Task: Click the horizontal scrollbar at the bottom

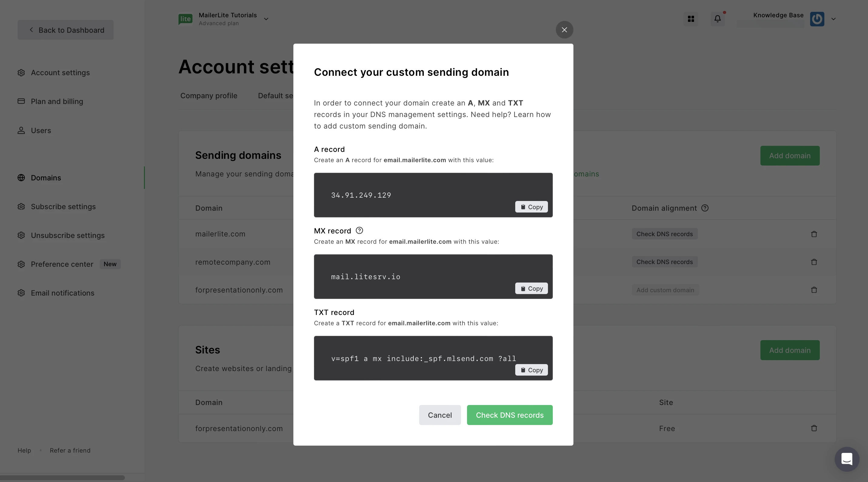Action: point(62,478)
